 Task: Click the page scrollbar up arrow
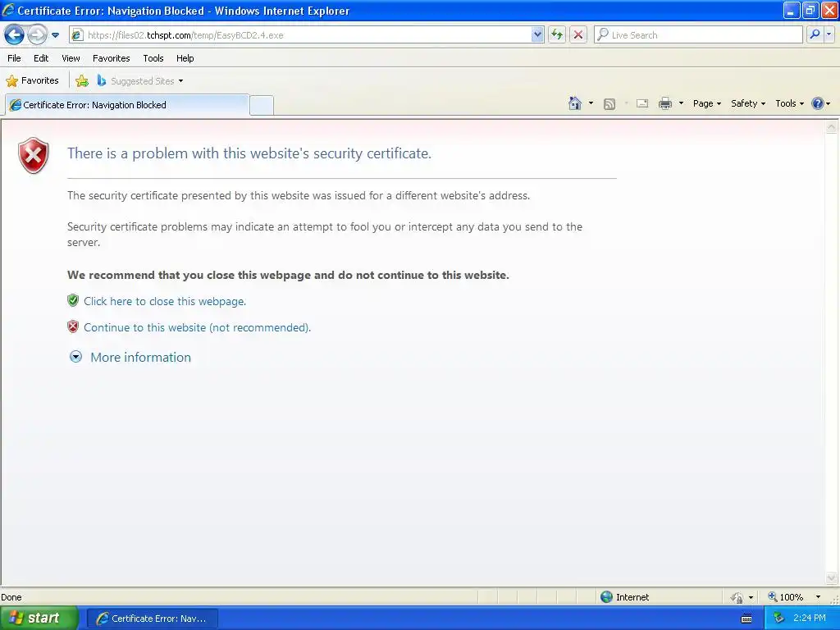pos(831,127)
